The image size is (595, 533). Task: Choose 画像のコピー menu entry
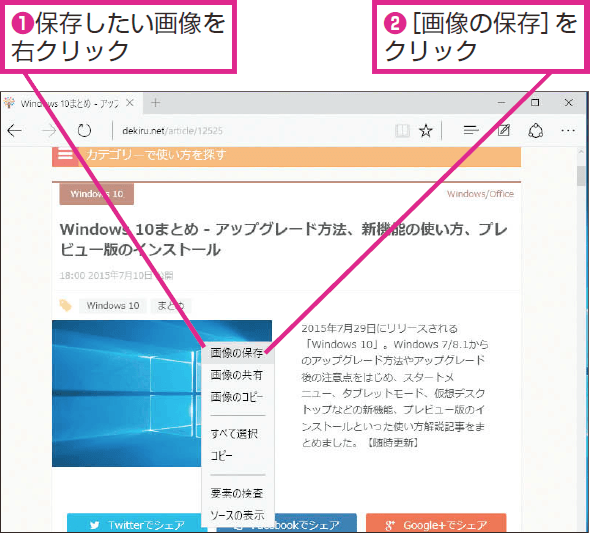pyautogui.click(x=238, y=397)
